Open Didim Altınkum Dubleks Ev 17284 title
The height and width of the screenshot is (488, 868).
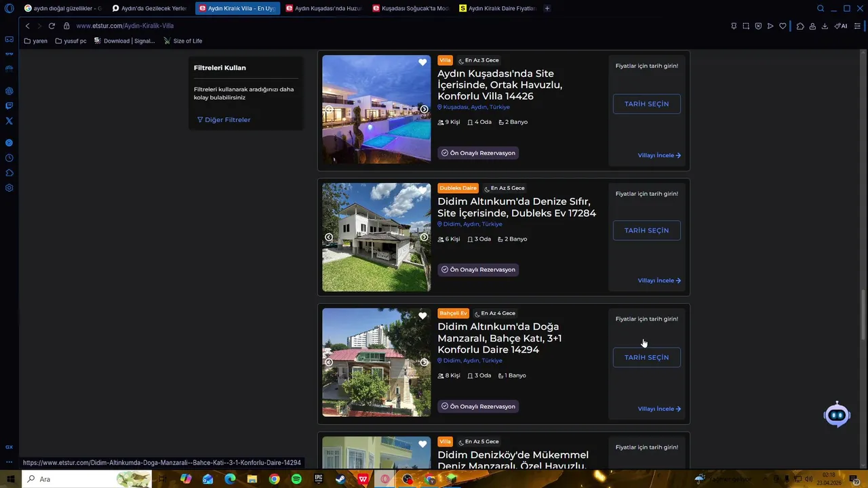tap(517, 207)
